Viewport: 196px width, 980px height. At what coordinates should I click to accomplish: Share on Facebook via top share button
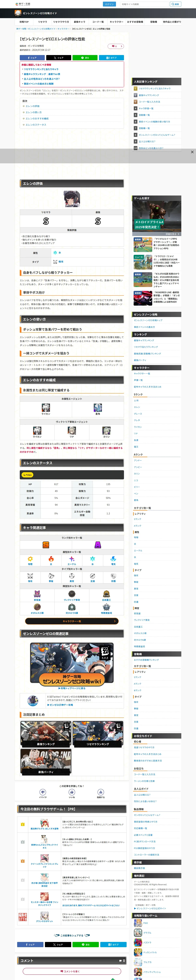(x=32, y=58)
